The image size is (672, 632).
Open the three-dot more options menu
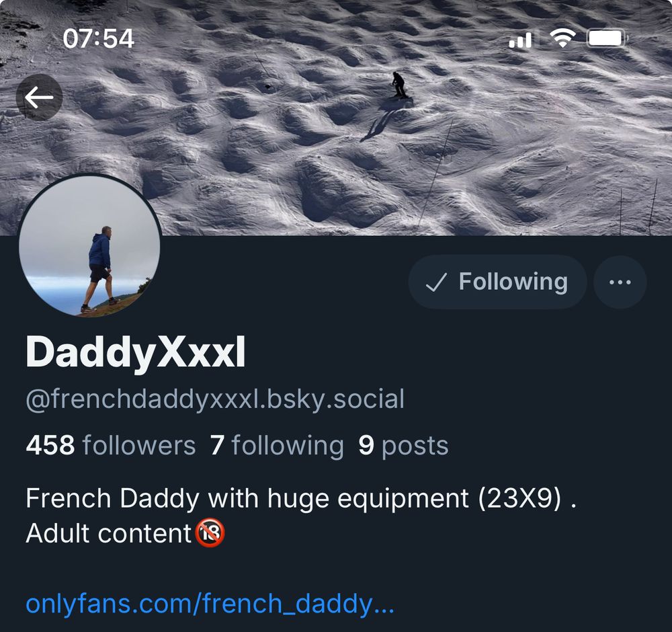coord(620,282)
